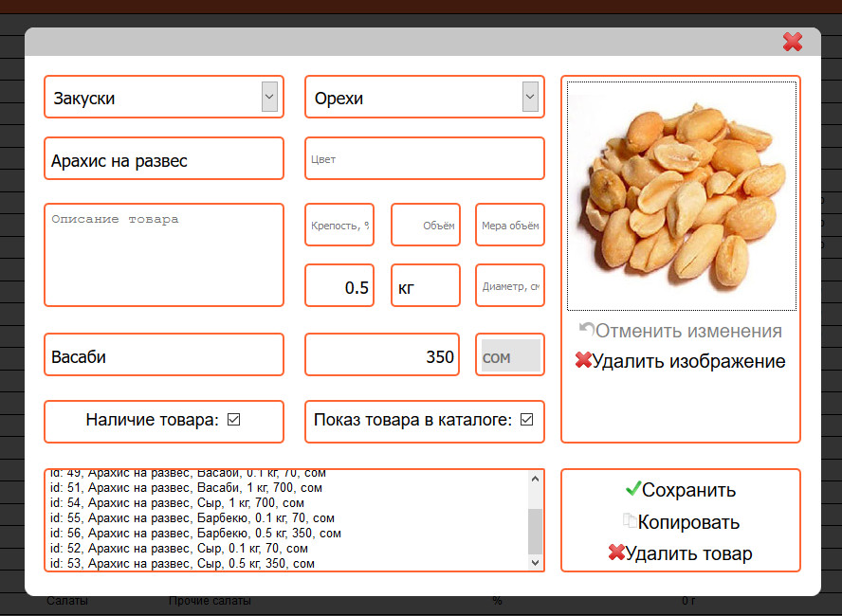Click Сохранить to save changes
The width and height of the screenshot is (842, 616).
pyautogui.click(x=688, y=490)
